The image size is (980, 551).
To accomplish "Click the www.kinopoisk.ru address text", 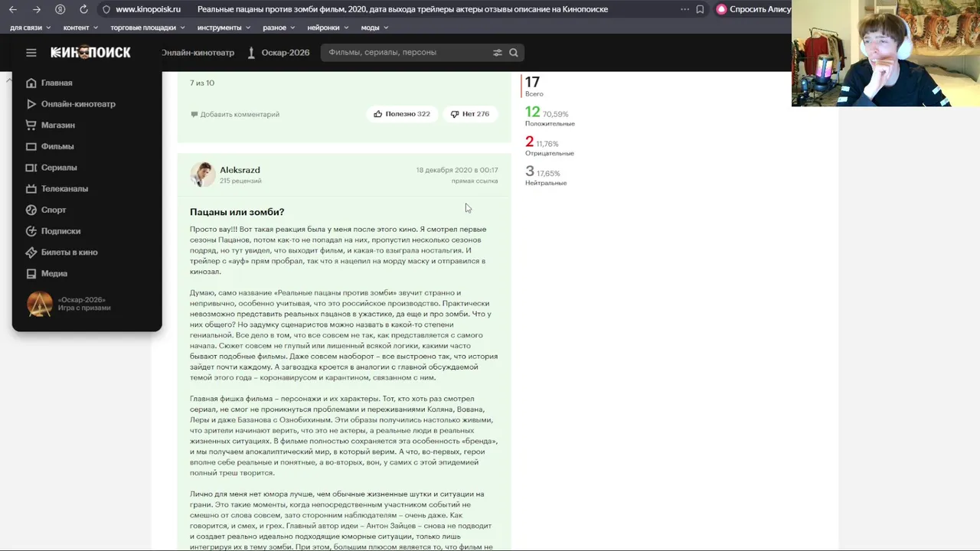I will [148, 9].
